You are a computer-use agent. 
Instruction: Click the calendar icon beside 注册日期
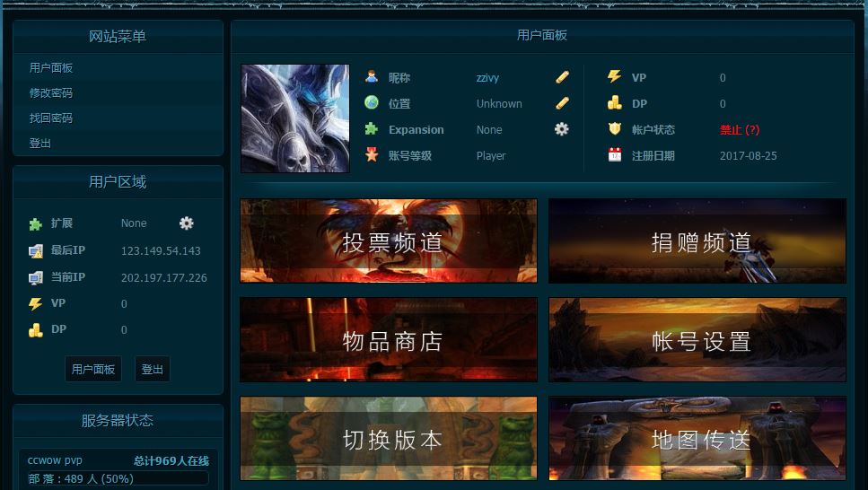[615, 155]
